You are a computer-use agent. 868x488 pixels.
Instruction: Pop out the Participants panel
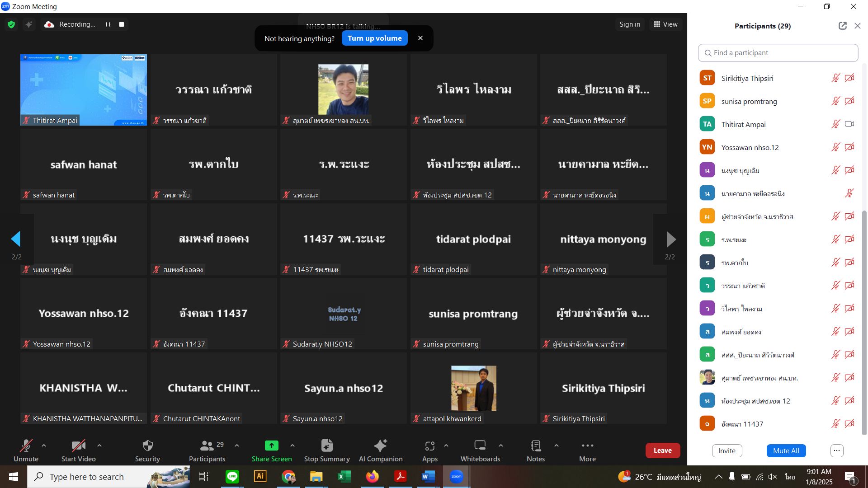click(x=843, y=26)
